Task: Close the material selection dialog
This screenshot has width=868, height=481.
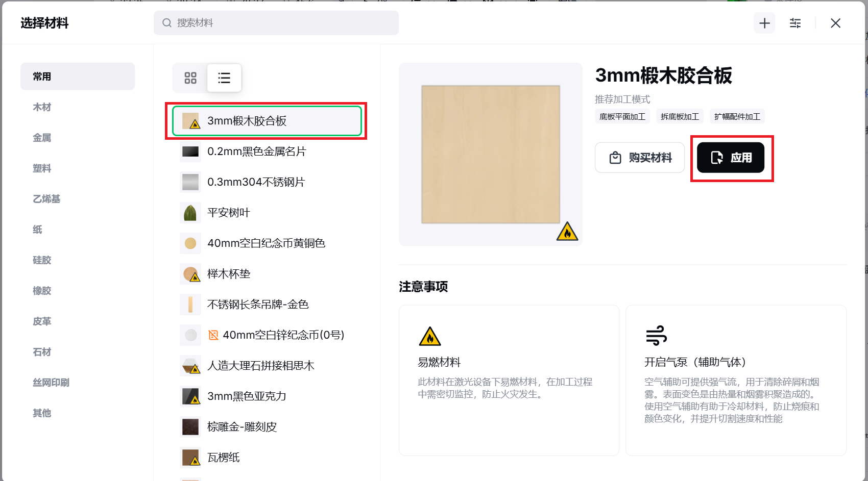Action: click(x=835, y=23)
